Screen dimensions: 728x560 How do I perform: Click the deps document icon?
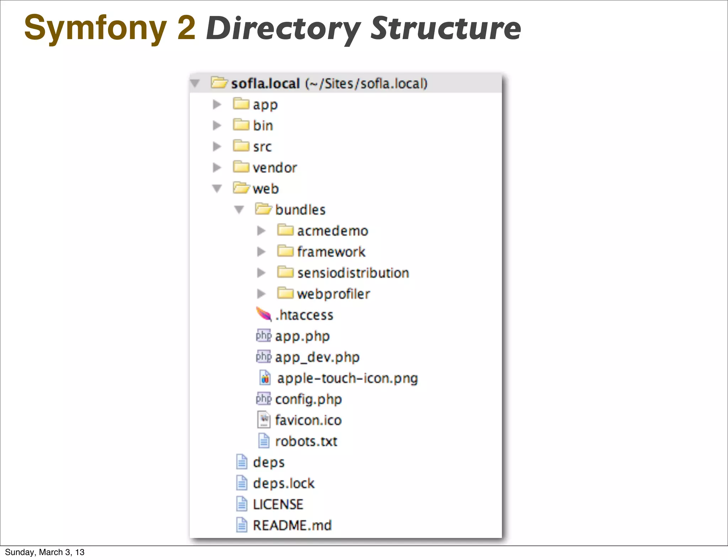242,462
